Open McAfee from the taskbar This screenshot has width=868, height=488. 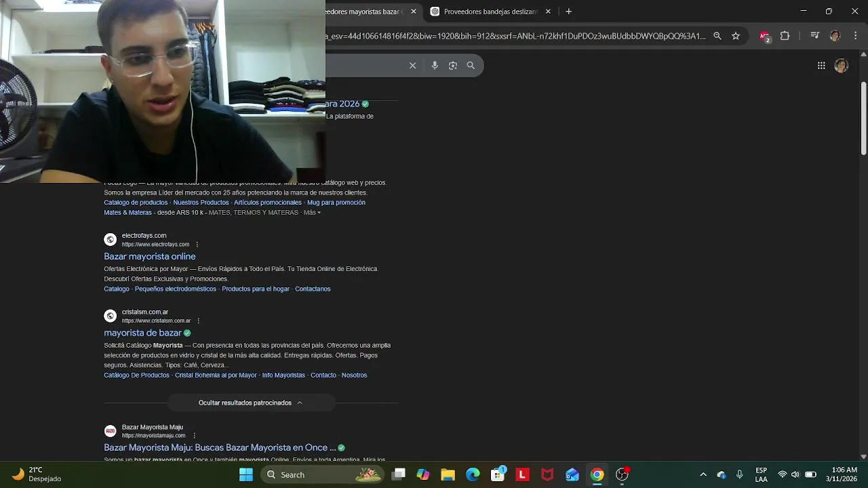click(x=547, y=474)
